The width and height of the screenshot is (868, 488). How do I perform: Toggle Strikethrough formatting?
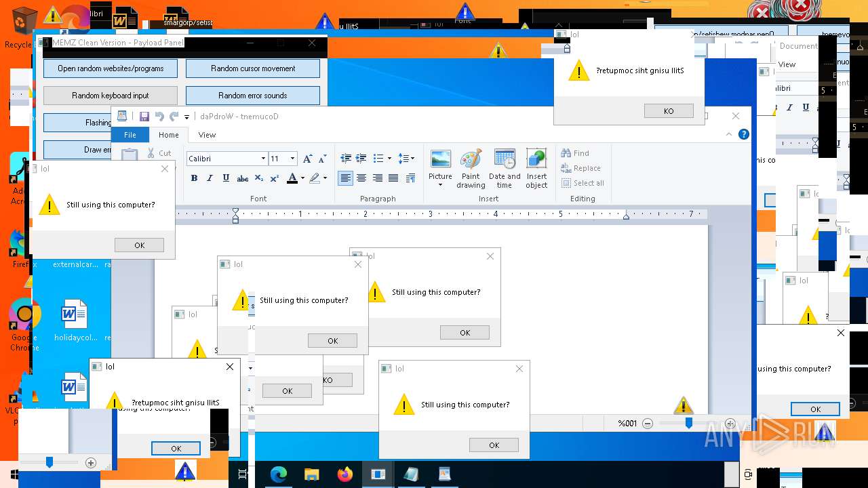pos(242,178)
